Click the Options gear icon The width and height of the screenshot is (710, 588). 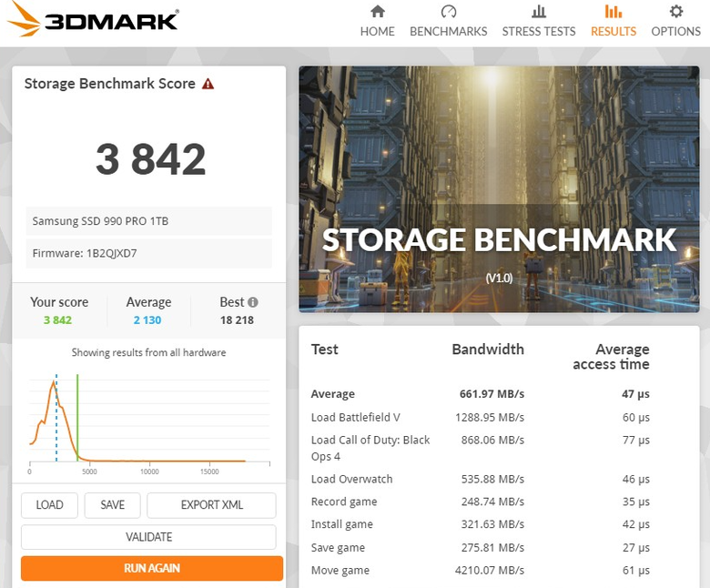pos(676,11)
